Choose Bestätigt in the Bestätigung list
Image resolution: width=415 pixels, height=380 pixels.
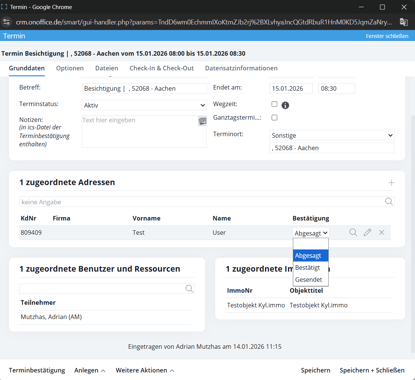tap(311, 268)
